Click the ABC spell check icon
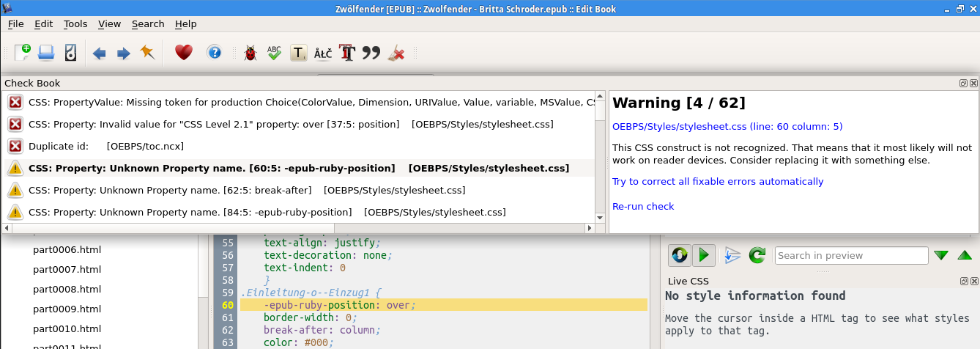980x349 pixels. click(x=274, y=53)
